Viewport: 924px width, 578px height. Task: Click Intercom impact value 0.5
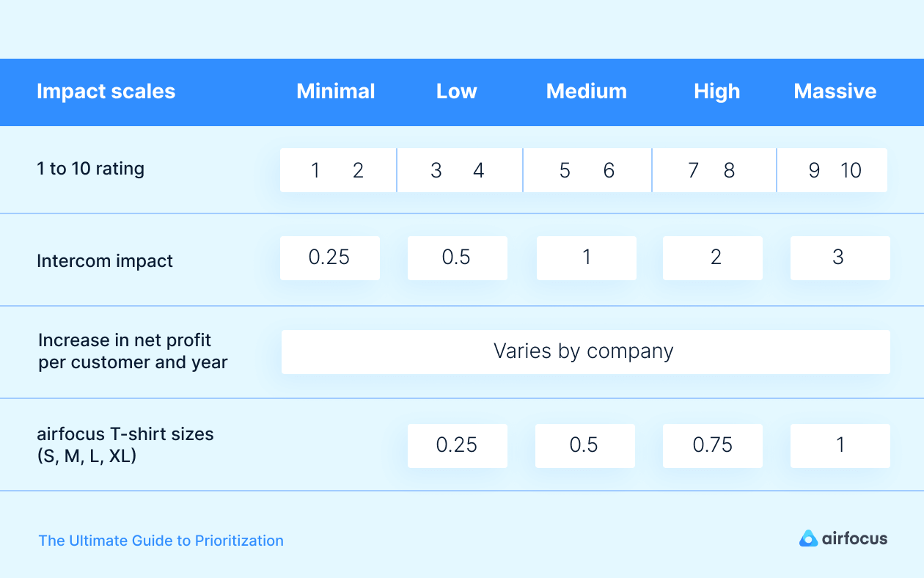click(457, 257)
